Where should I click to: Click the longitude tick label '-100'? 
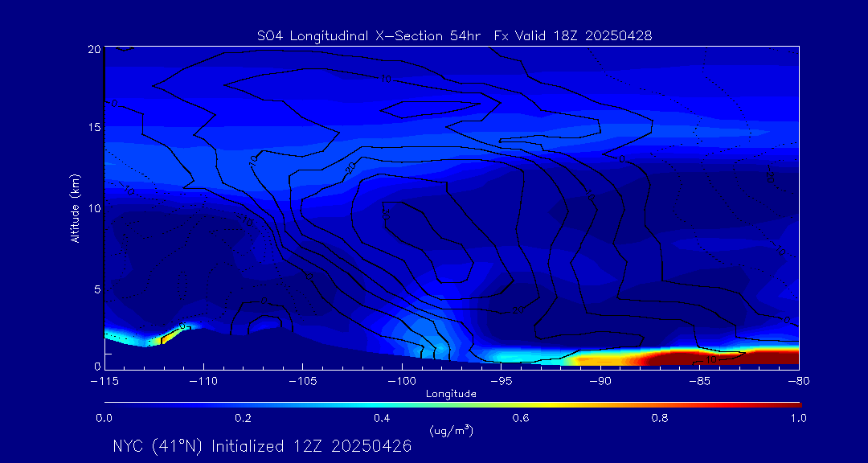pyautogui.click(x=402, y=382)
